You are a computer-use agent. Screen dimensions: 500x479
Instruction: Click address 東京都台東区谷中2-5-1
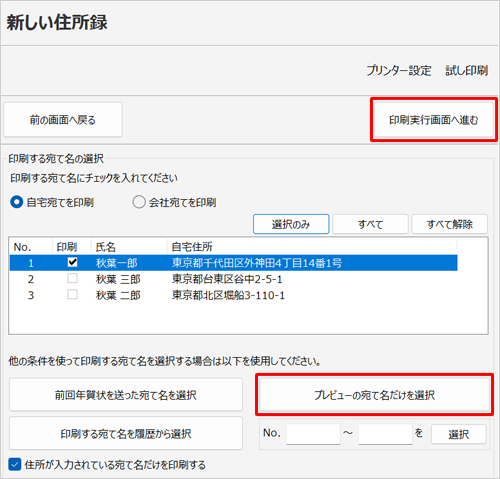(227, 279)
